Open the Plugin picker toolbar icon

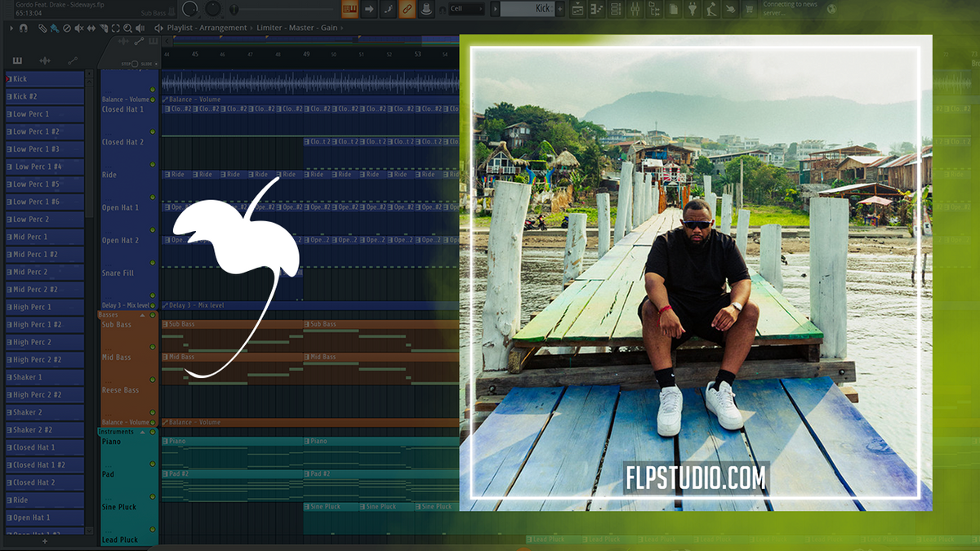(x=692, y=9)
